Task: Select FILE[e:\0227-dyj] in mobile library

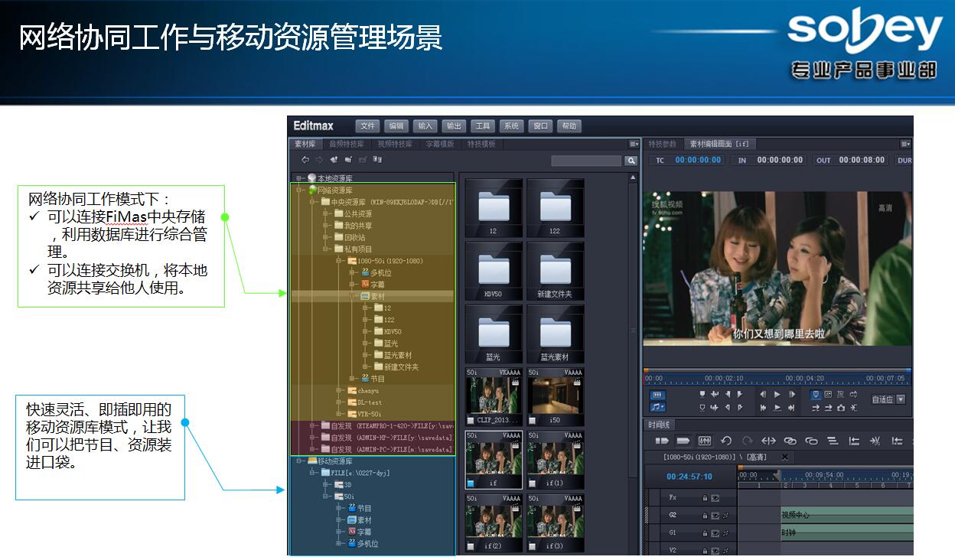Action: (355, 473)
